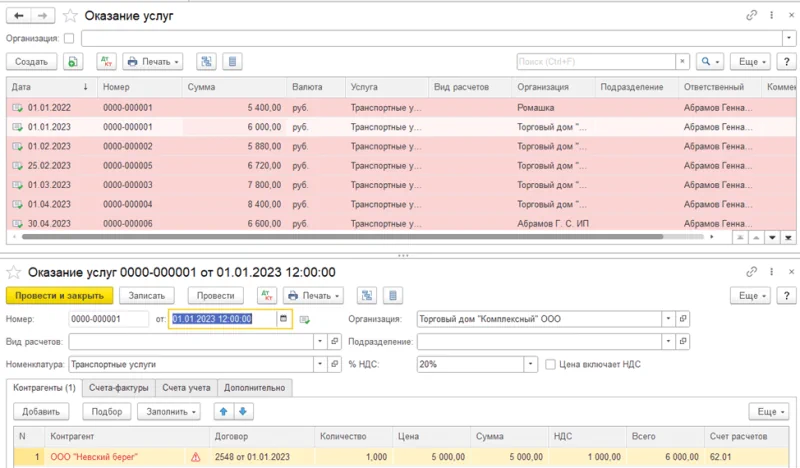Open the Дополнительно tab

click(254, 387)
